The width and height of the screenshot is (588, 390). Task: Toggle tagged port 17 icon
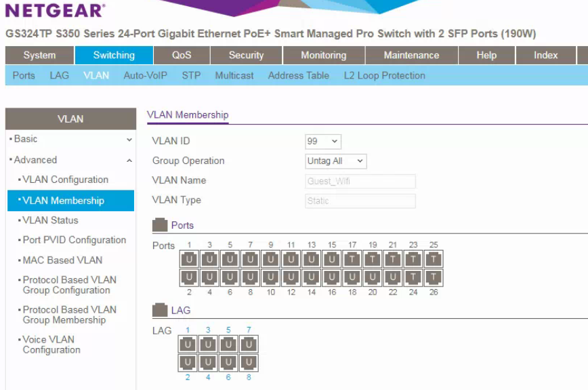coord(352,259)
